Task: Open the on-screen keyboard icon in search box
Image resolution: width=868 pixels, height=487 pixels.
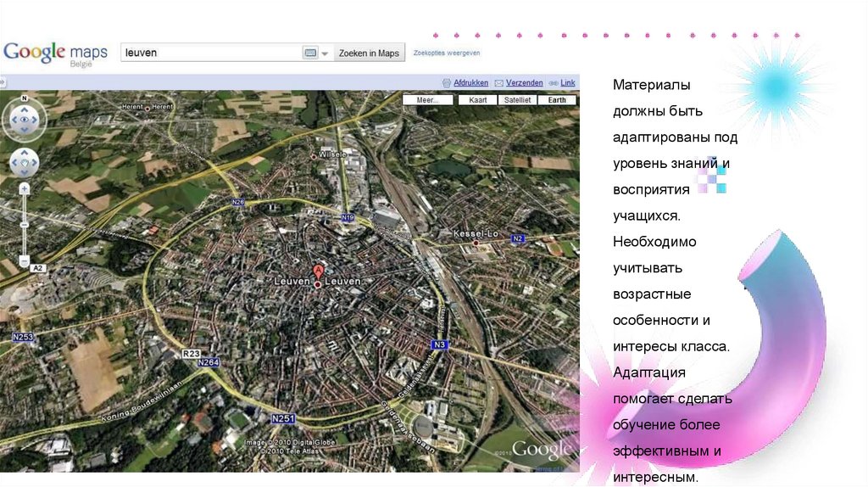Action: click(310, 53)
